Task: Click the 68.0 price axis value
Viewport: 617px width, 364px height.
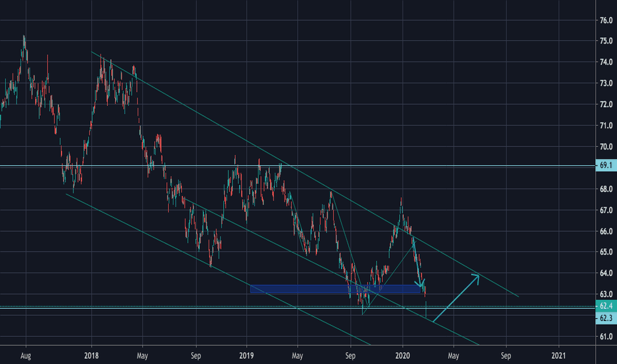Action: (606, 189)
